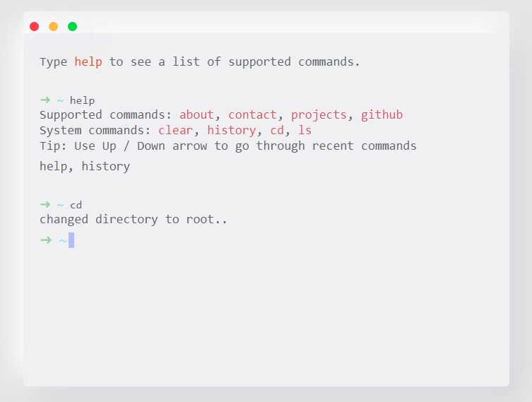This screenshot has height=402, width=532.
Task: Click the yellow minimize window dot
Action: click(x=53, y=27)
